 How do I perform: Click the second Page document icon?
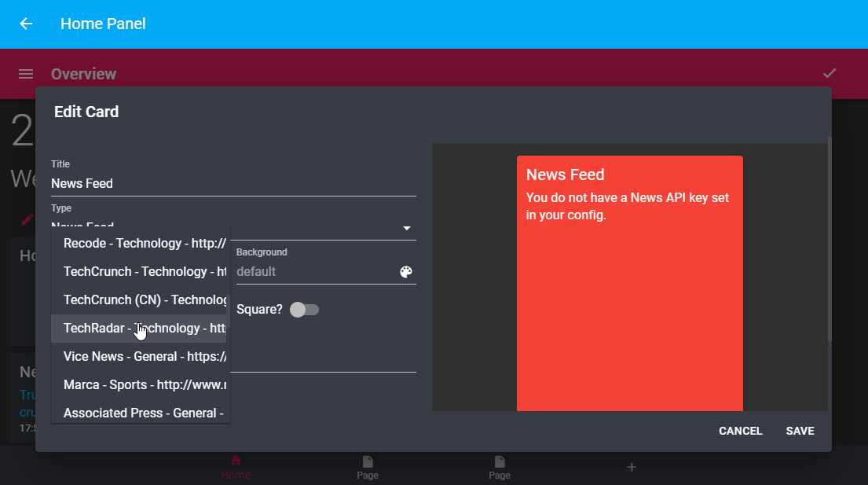(499, 462)
